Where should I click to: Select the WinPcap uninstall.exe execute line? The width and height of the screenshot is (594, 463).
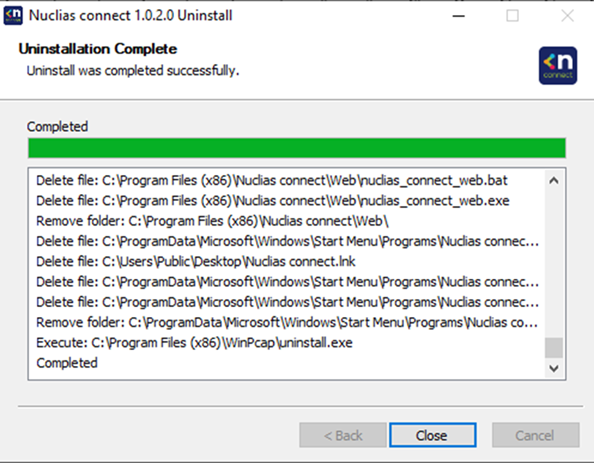[x=194, y=343]
